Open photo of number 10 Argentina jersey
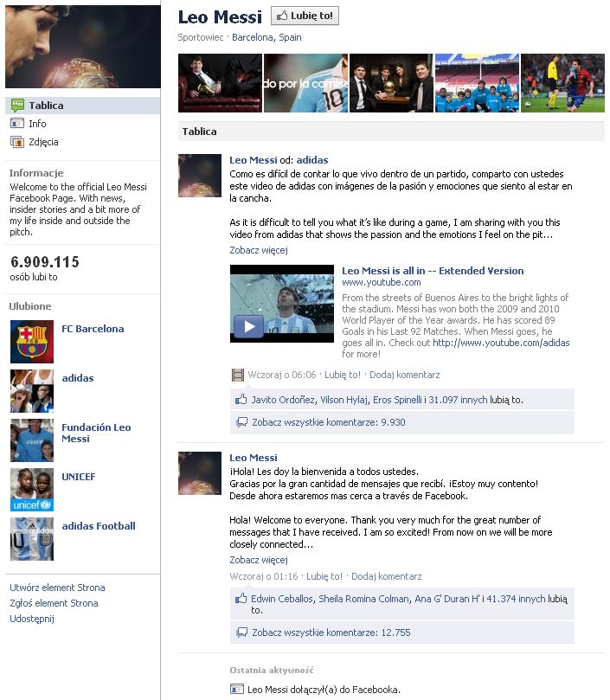Image resolution: width=610 pixels, height=700 pixels. pyautogui.click(x=306, y=83)
